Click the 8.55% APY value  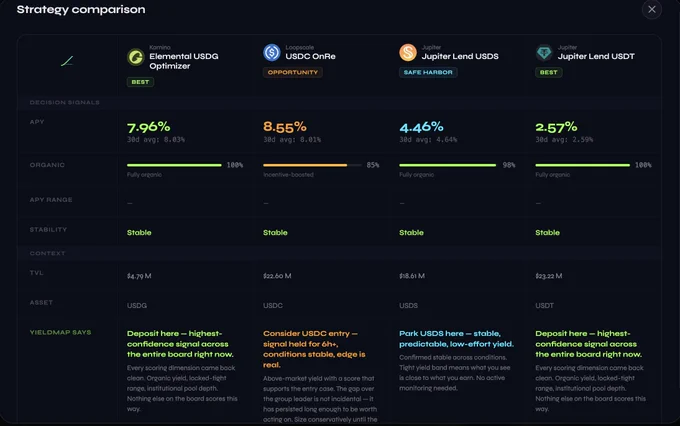pyautogui.click(x=285, y=127)
